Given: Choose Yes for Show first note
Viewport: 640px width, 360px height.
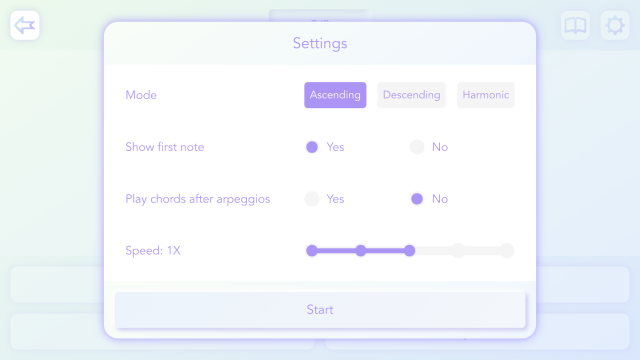Looking at the screenshot, I should tap(312, 147).
